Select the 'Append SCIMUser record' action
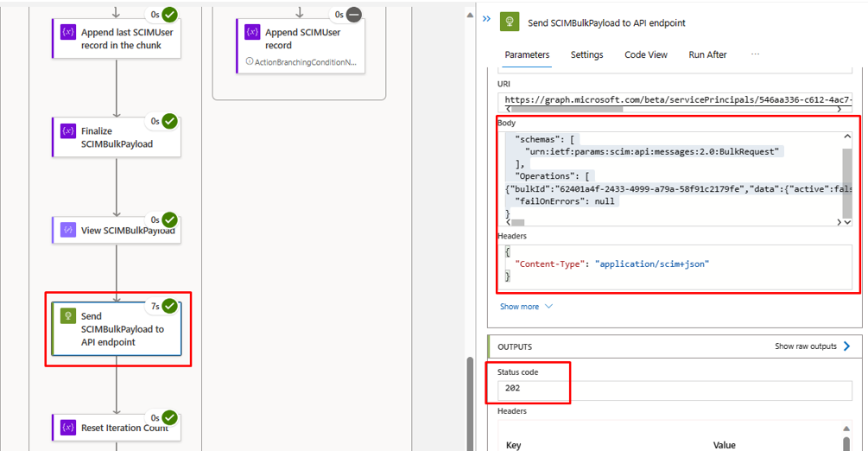Viewport: 868px width, 451px height. point(301,46)
